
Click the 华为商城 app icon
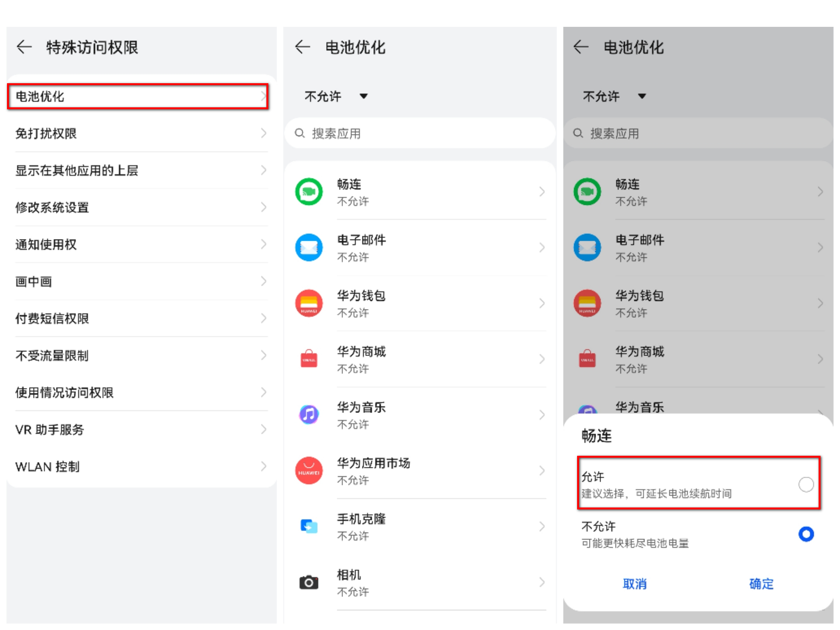click(308, 359)
